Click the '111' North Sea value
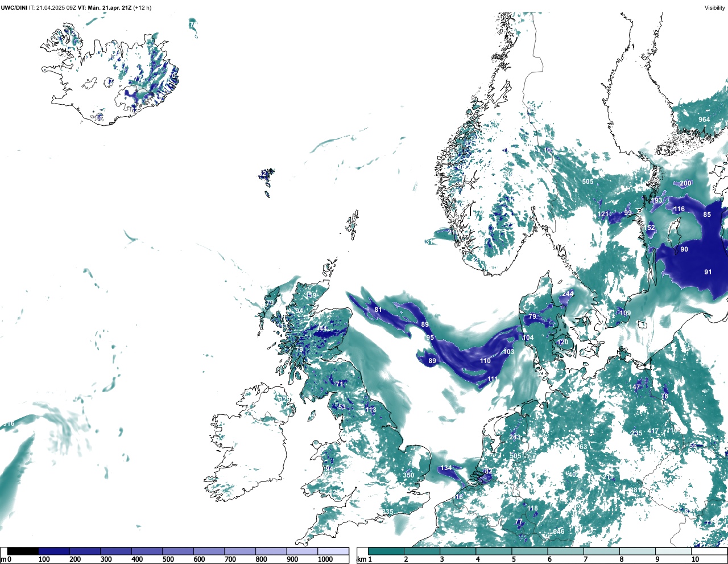 pyautogui.click(x=493, y=378)
